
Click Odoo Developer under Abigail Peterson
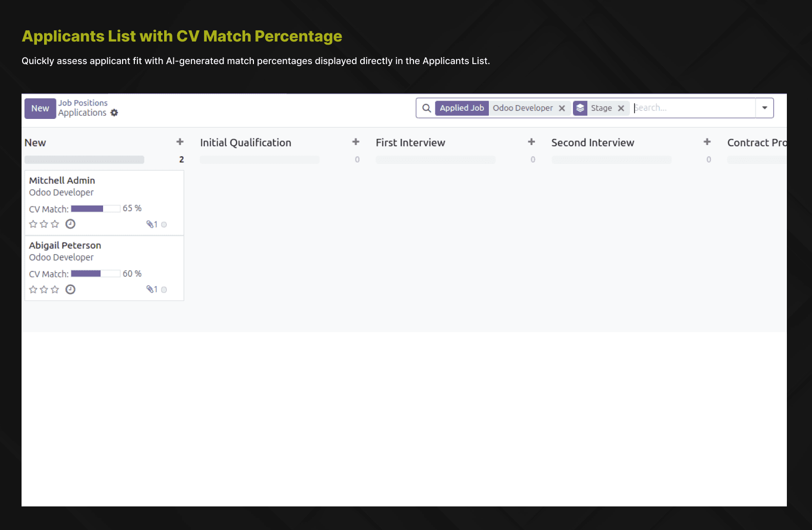click(62, 257)
